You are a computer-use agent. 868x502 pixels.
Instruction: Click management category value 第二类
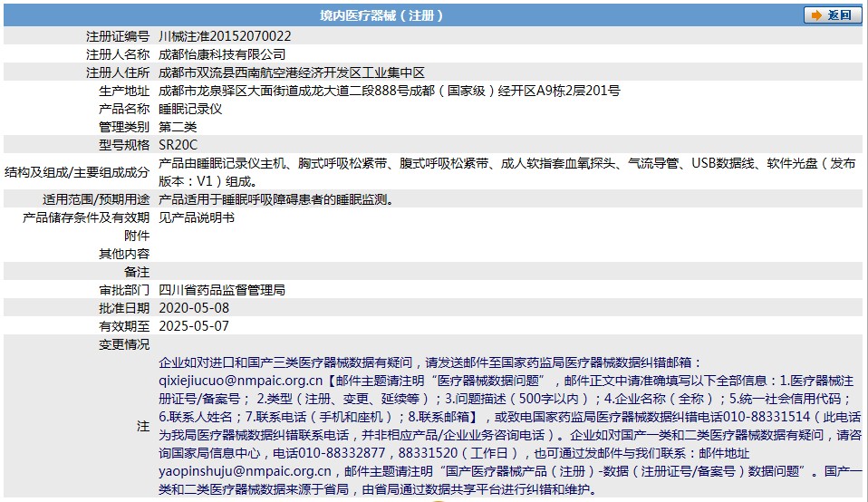pyautogui.click(x=178, y=127)
